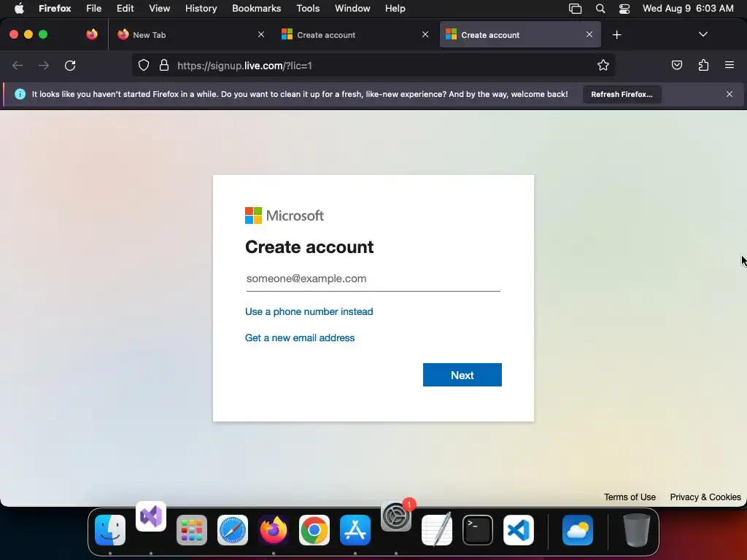Show site security info via padlock
Viewport: 747px width, 560px height.
[x=164, y=65]
